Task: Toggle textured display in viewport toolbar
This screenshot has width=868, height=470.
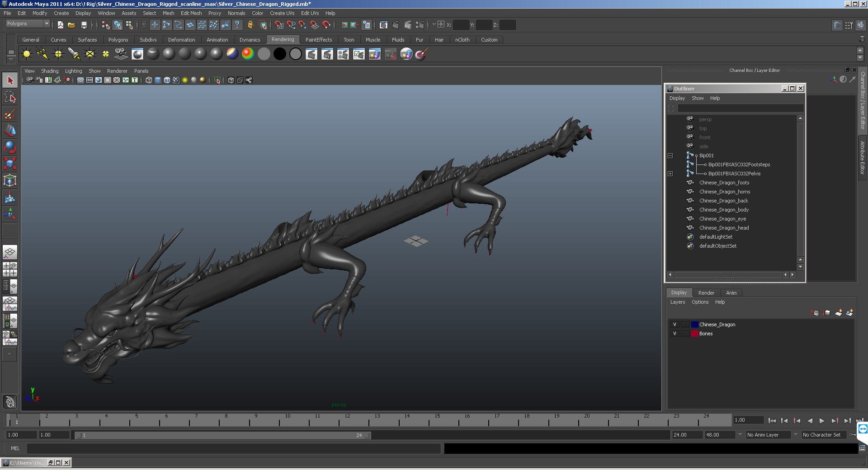Action: click(x=176, y=80)
